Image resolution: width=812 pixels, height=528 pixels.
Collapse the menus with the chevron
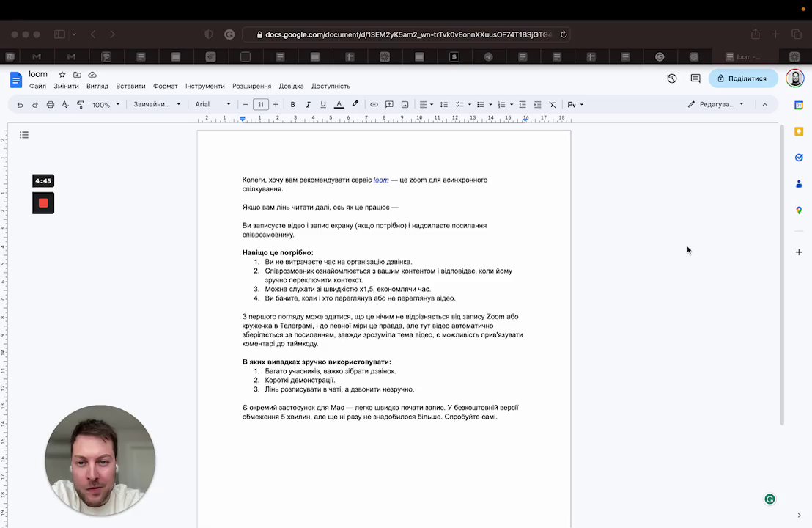(765, 105)
